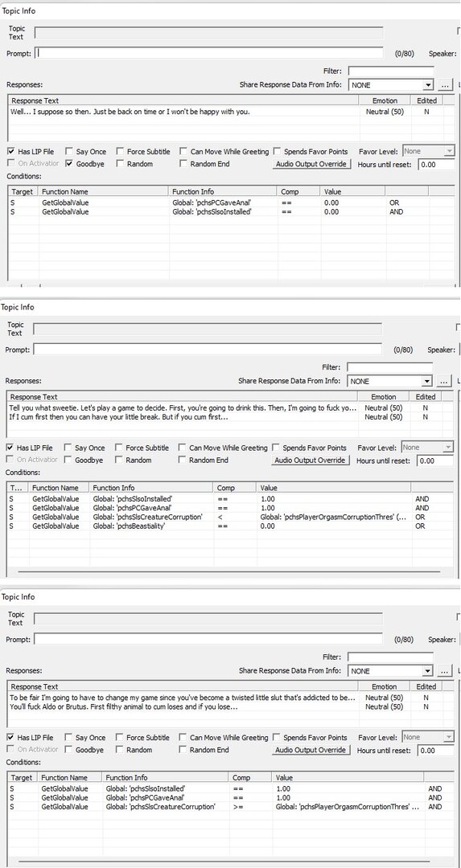The image size is (461, 868).
Task: Focus the Prompt field in middle panel
Action: 208,350
